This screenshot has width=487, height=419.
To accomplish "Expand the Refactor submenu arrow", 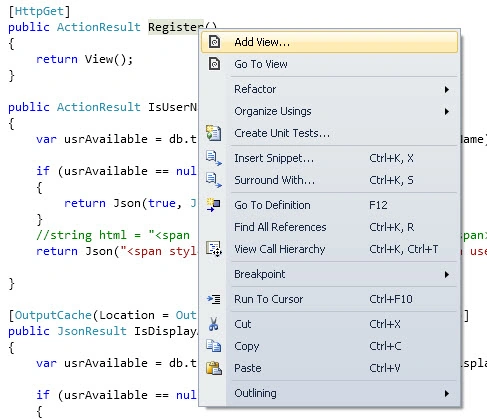I will click(x=447, y=89).
